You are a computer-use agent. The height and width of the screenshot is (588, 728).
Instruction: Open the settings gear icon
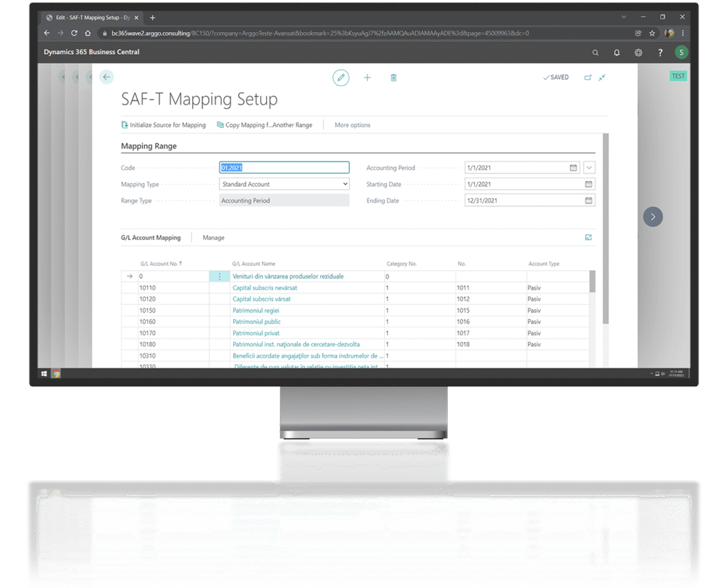(x=638, y=53)
